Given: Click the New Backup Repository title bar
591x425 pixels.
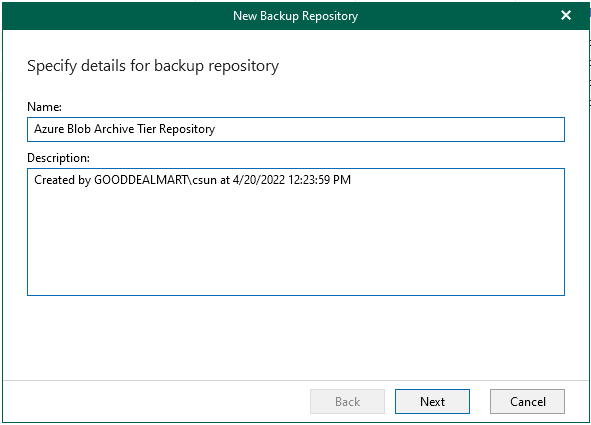Looking at the screenshot, I should tap(295, 16).
